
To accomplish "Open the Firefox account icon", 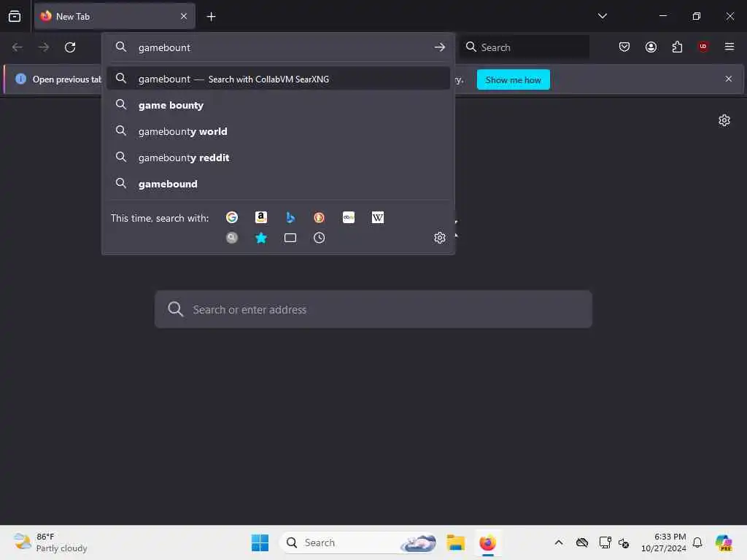I will 651,47.
